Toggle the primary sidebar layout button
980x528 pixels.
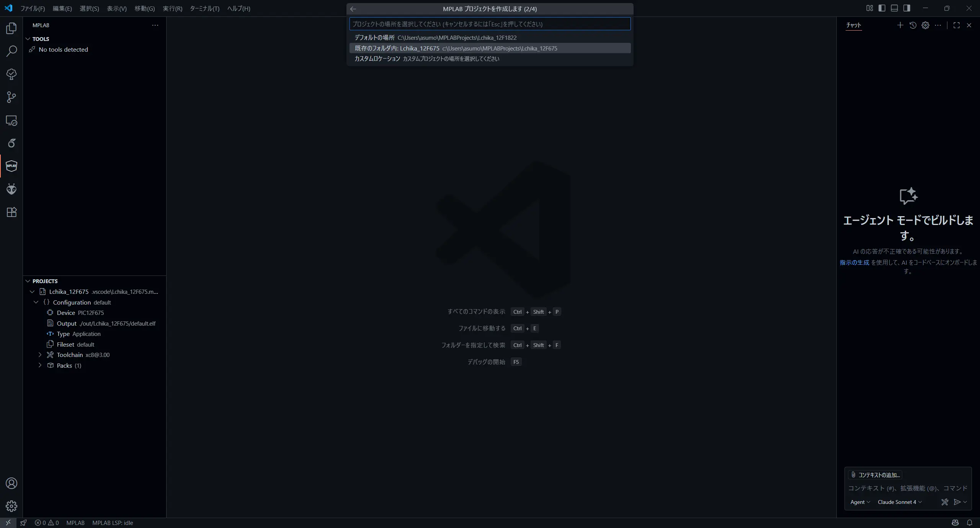882,8
